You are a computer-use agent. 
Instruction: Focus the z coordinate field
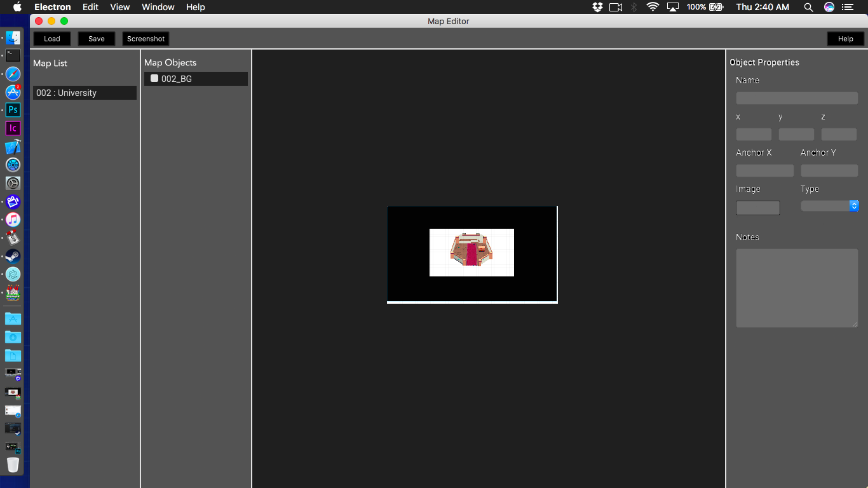click(x=839, y=134)
